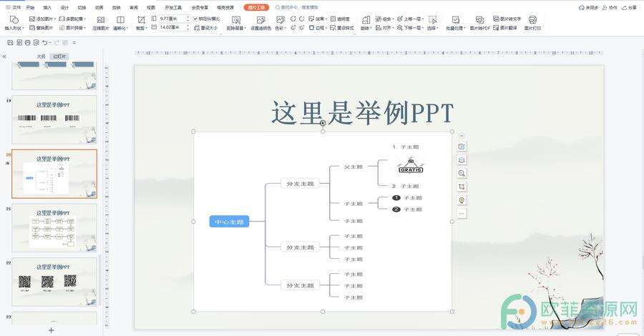Switch to the 大纲 outline pane tab
Screen dimensions: 644x336
41,56
